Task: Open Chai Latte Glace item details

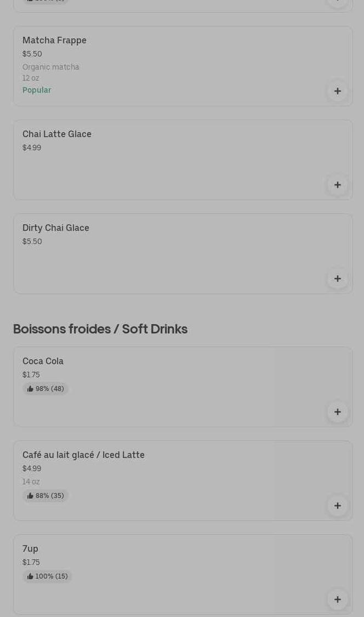Action: (x=57, y=134)
